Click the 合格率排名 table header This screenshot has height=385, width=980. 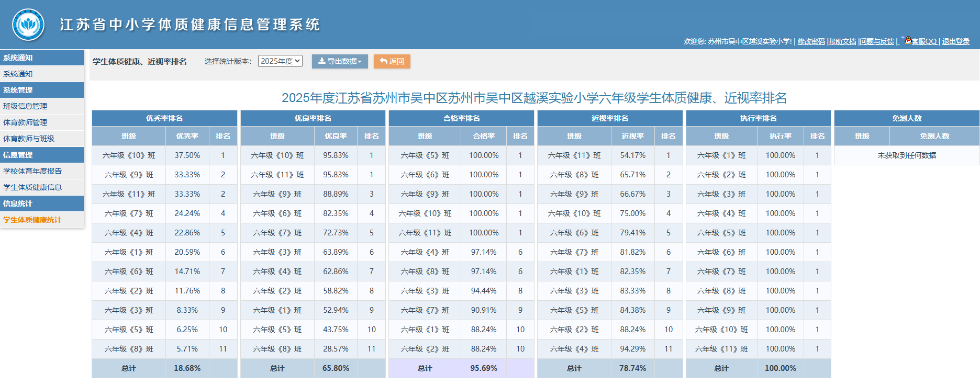461,118
